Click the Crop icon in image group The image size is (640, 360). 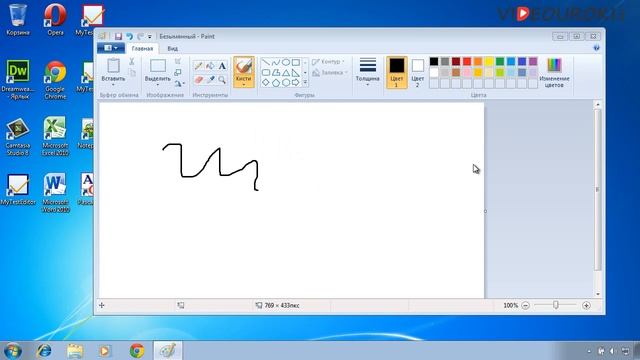click(178, 61)
